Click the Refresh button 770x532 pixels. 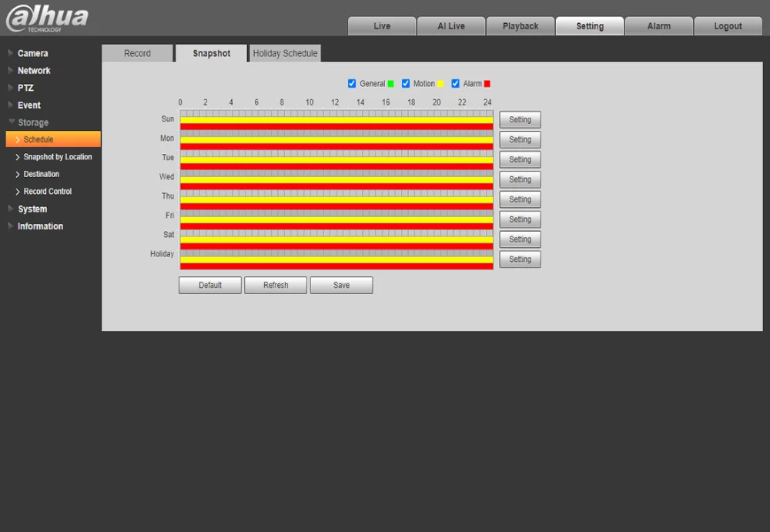click(x=276, y=285)
